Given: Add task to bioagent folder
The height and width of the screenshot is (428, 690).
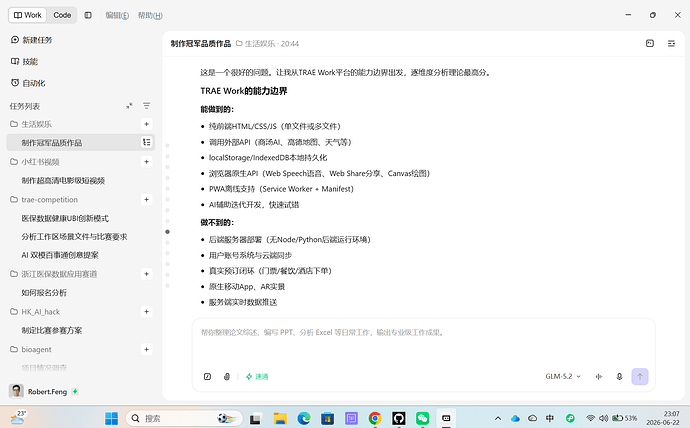Looking at the screenshot, I should point(147,350).
